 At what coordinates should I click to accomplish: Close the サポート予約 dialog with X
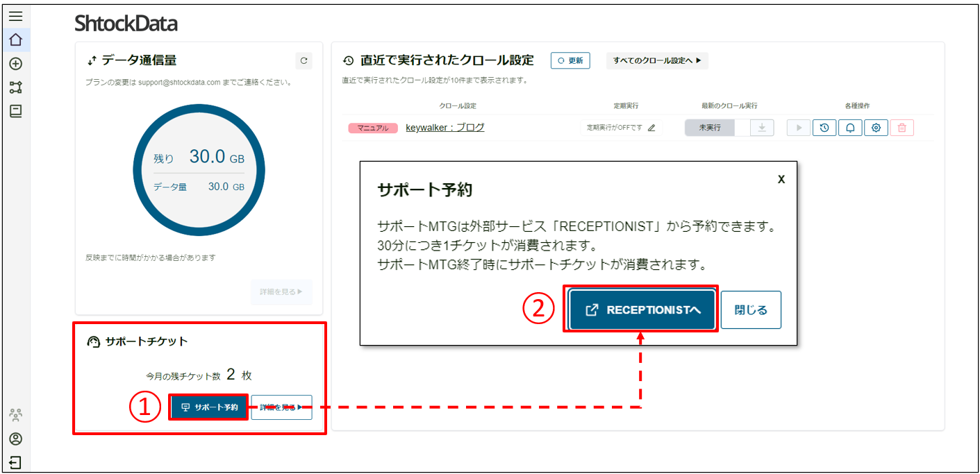point(781,180)
